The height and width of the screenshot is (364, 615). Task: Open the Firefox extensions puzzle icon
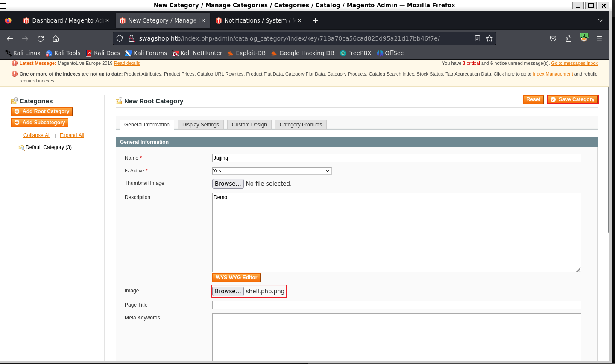[568, 38]
